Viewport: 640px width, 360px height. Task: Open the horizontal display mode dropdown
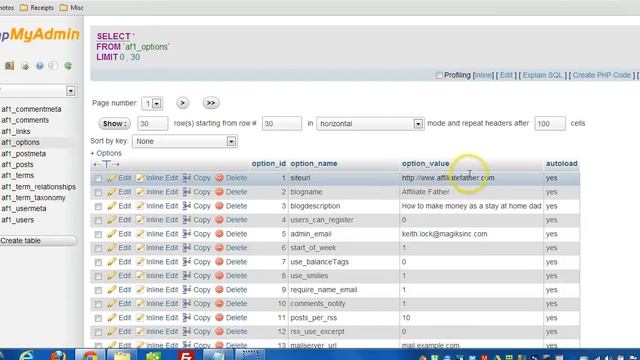370,124
